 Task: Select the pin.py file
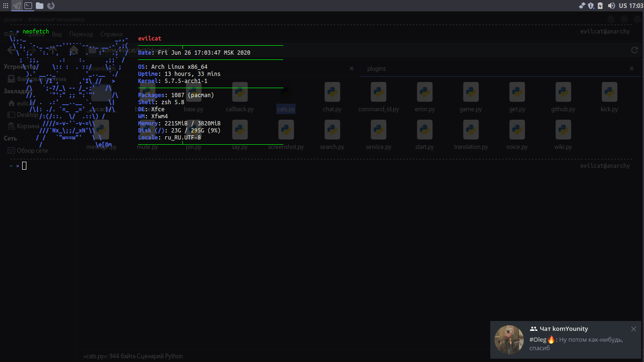pyautogui.click(x=193, y=135)
